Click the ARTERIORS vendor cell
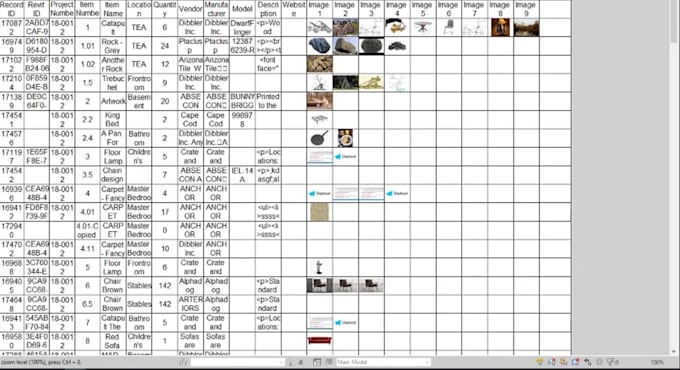The image size is (680, 370). (x=190, y=304)
